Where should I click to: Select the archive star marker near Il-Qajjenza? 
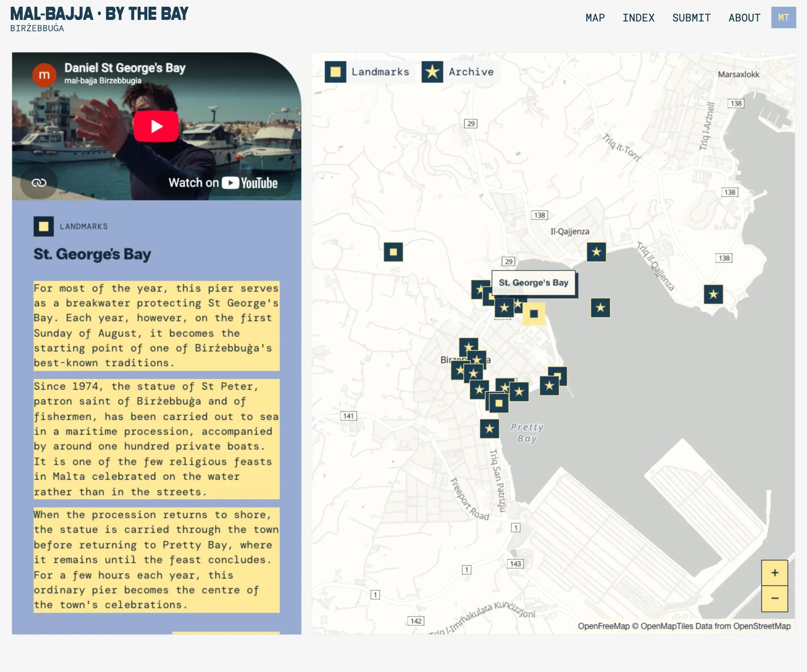596,252
